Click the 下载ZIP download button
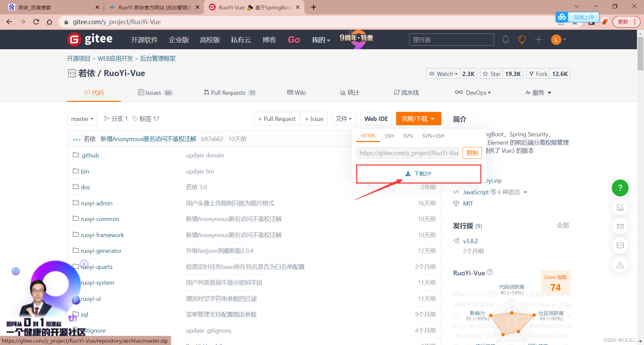The width and height of the screenshot is (644, 345). coord(419,174)
